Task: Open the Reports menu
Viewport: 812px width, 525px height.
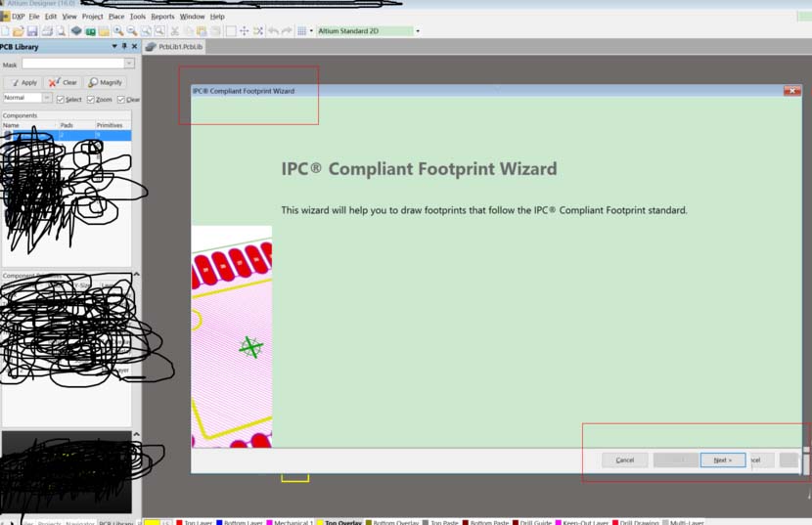Action: (162, 17)
